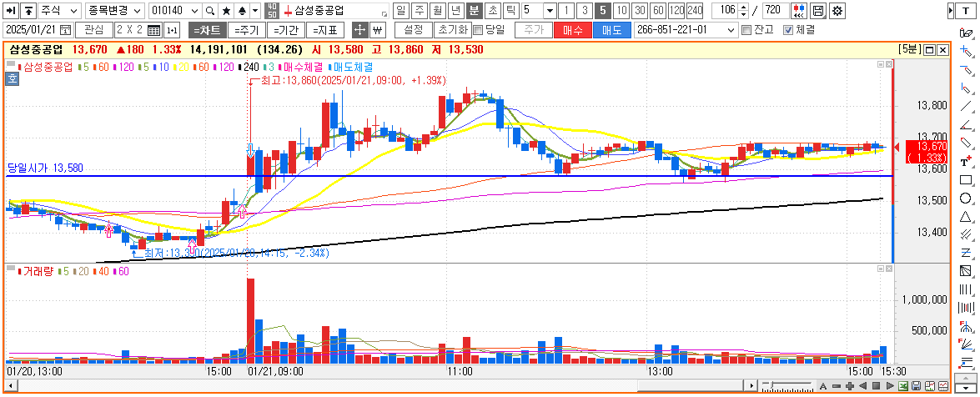
Task: Open the bell alert icon
Action: 242,11
